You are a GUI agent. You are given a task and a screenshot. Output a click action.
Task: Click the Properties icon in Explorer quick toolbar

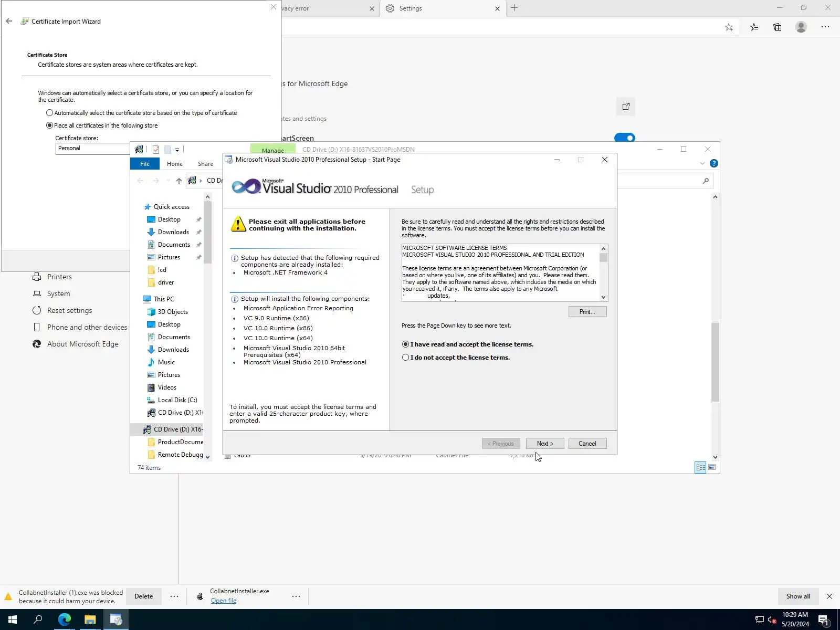pyautogui.click(x=156, y=150)
